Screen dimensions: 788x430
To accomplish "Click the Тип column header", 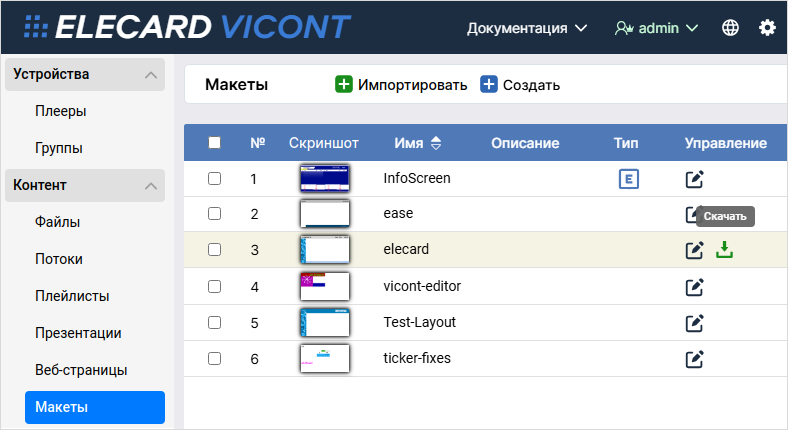I will 626,143.
